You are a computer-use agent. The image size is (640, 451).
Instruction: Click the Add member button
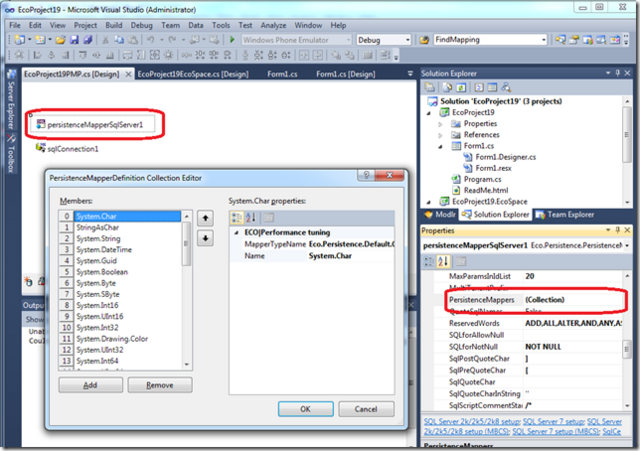pyautogui.click(x=90, y=385)
